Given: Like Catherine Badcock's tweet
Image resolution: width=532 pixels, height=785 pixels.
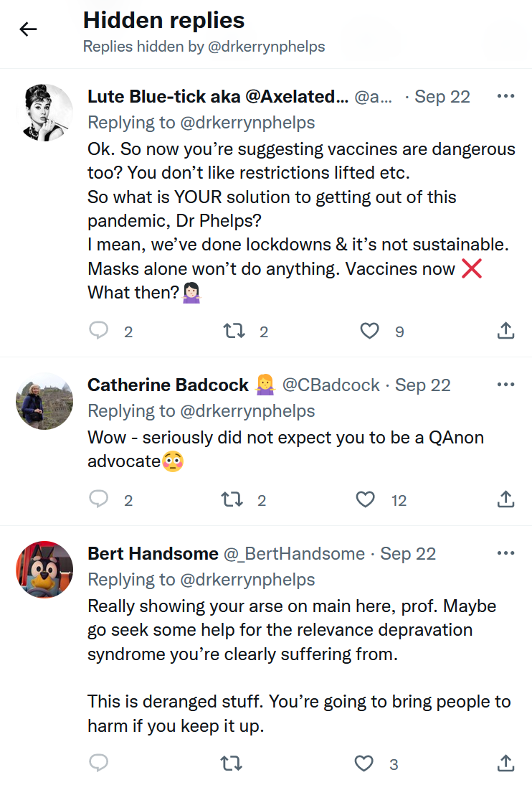Looking at the screenshot, I should coord(366,499).
